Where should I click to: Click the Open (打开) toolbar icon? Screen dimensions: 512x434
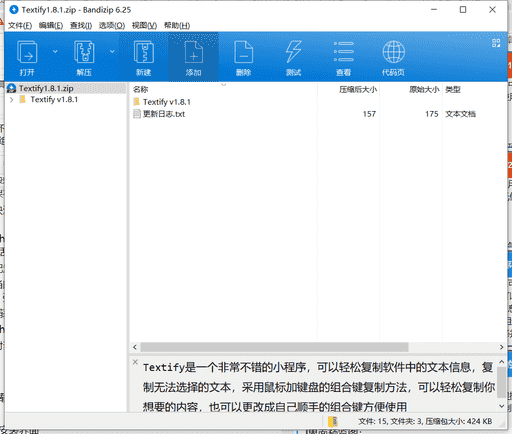click(x=27, y=52)
